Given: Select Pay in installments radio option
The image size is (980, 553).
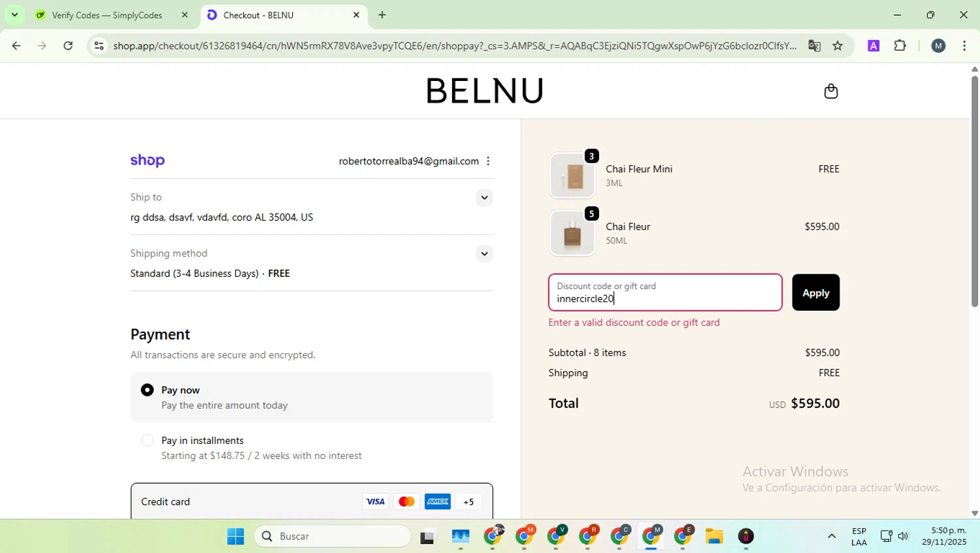Looking at the screenshot, I should click(148, 441).
